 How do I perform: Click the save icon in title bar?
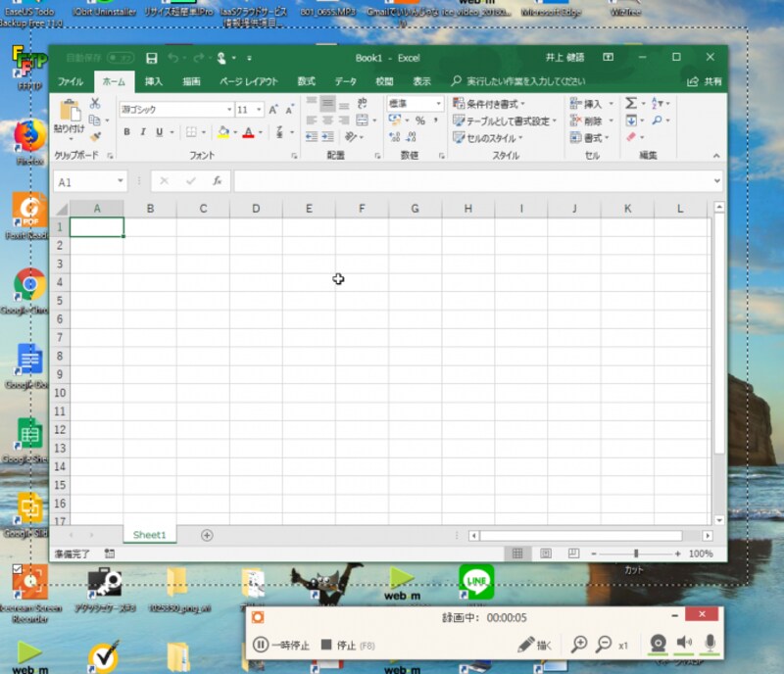click(x=151, y=59)
